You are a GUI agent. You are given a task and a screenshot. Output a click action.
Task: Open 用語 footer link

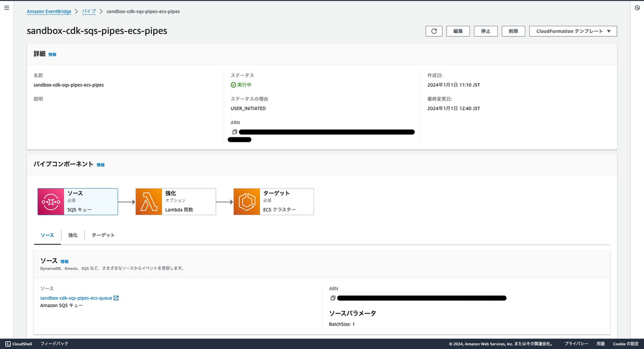pyautogui.click(x=601, y=344)
